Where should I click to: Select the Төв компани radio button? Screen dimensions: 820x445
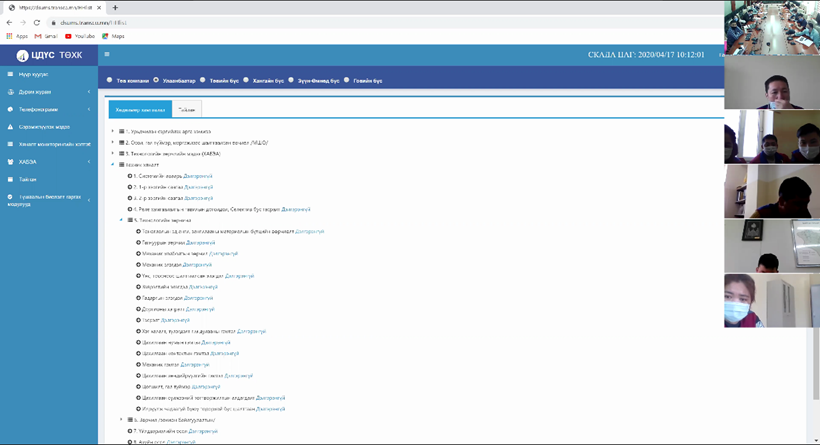(110, 80)
